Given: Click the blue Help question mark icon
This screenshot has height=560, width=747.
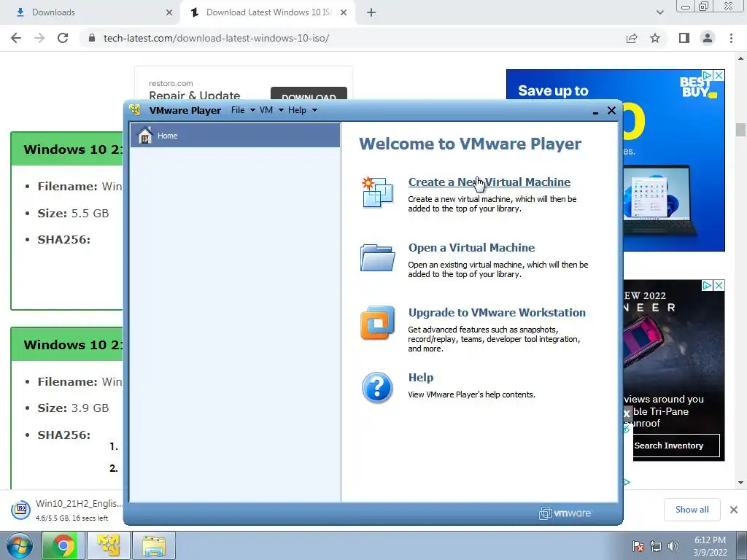Looking at the screenshot, I should (377, 388).
